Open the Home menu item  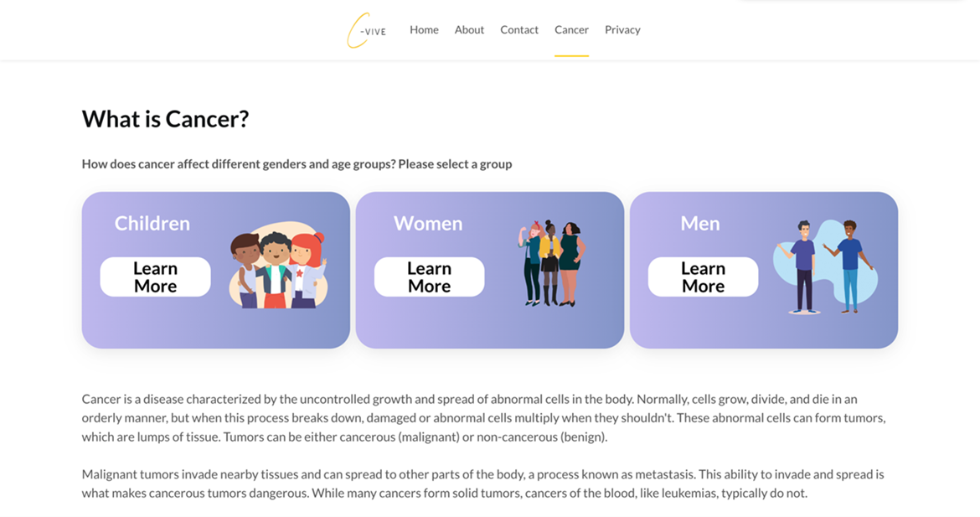(424, 29)
